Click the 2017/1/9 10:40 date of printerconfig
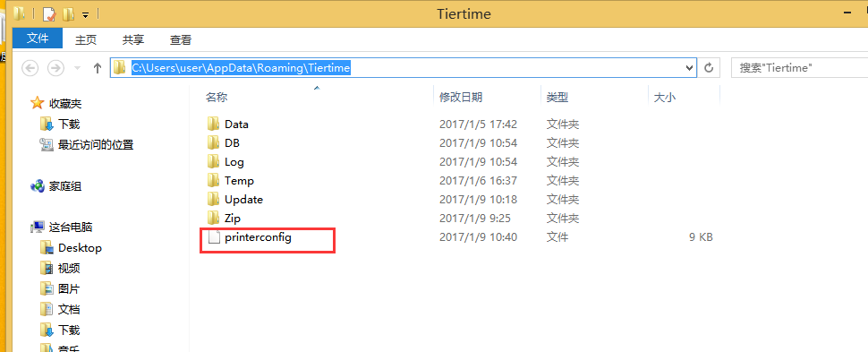868x352 pixels. tap(478, 237)
